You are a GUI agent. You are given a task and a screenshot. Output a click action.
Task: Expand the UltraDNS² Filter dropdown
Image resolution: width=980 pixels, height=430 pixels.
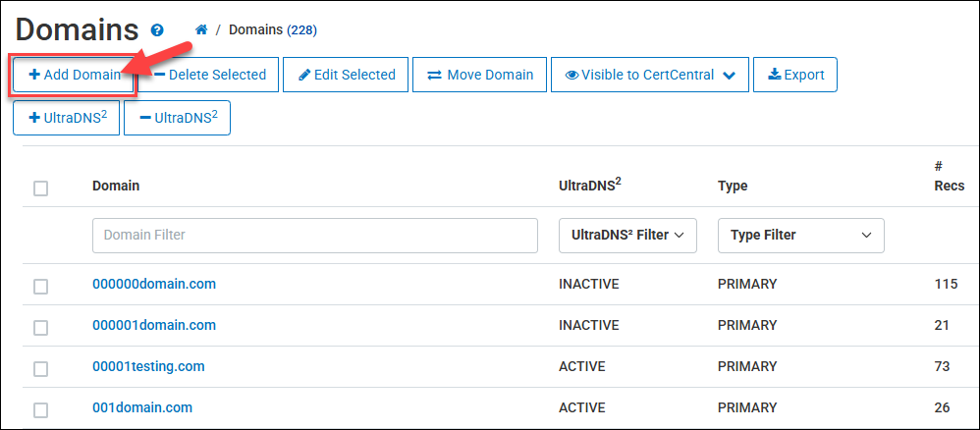pyautogui.click(x=626, y=236)
